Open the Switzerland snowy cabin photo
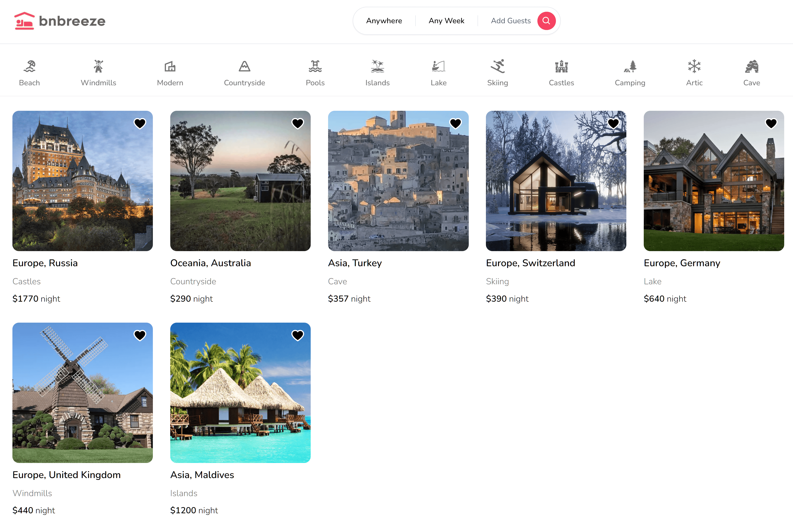 tap(556, 181)
